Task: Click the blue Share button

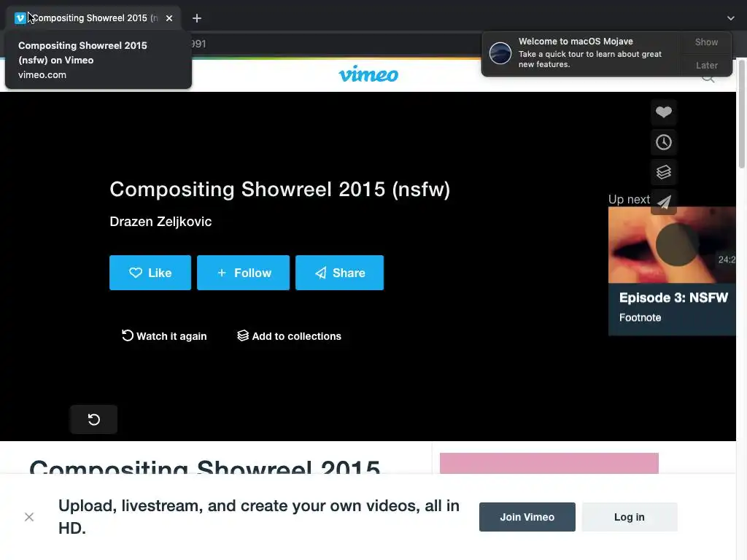Action: 339,273
